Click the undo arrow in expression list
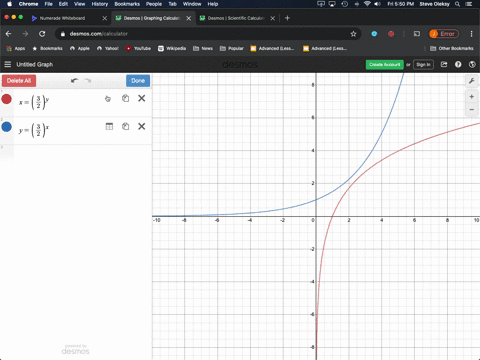The image size is (480, 360). click(74, 81)
